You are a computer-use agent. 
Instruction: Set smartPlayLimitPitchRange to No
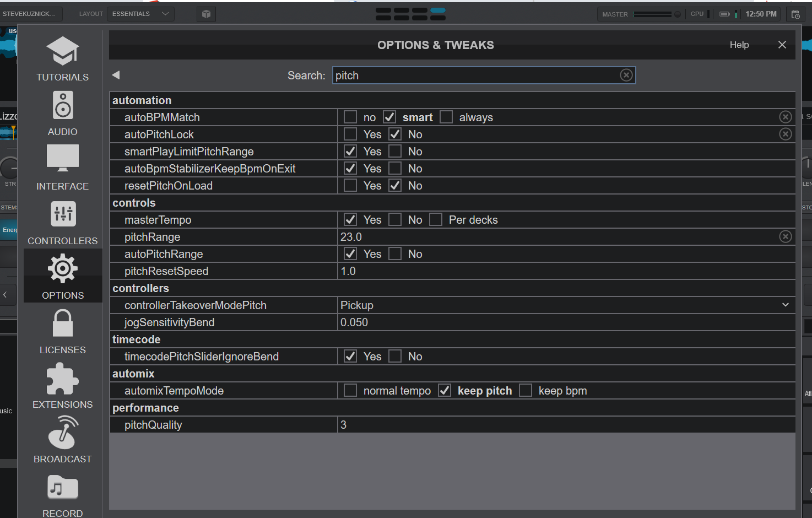(395, 151)
